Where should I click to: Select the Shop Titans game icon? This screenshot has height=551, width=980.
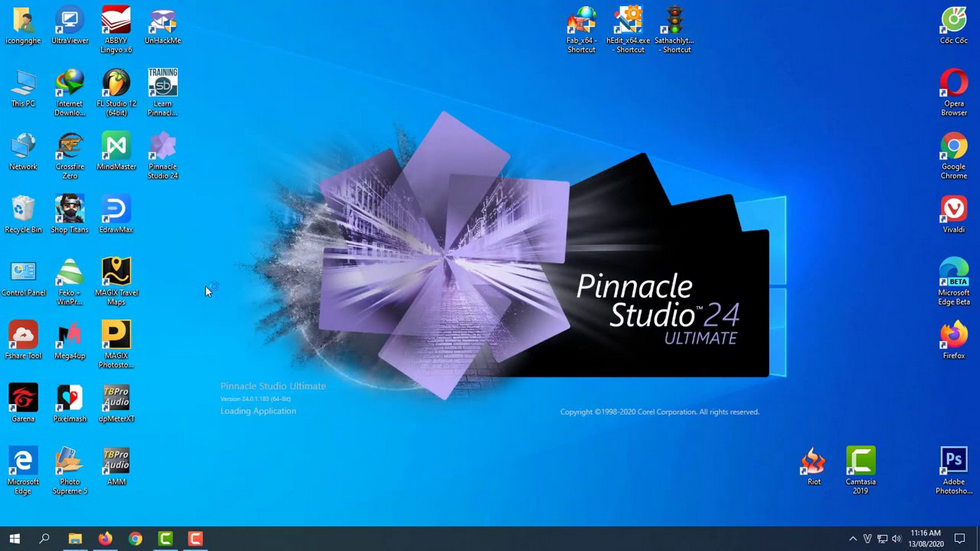tap(69, 214)
